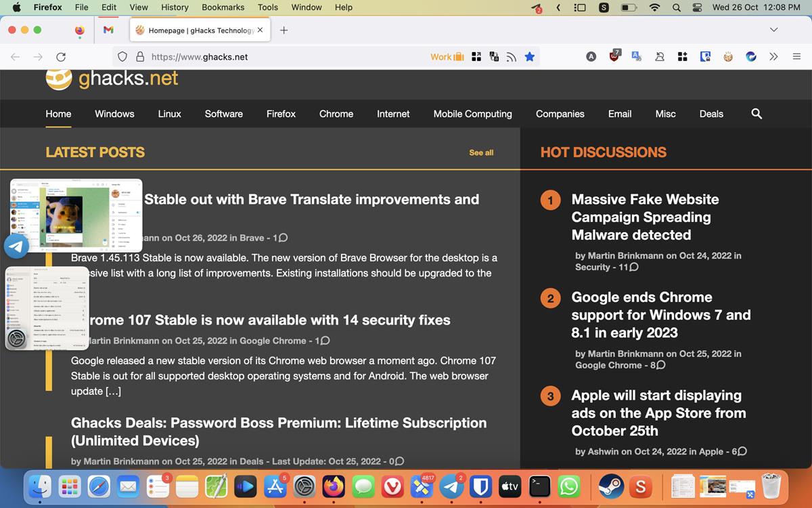Reload the current page

point(61,57)
